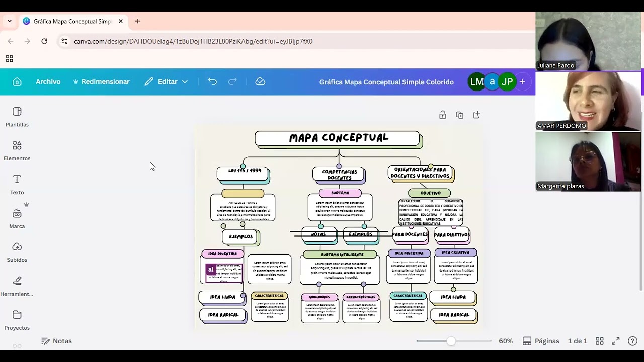The height and width of the screenshot is (362, 644).
Task: Check cloud save status icon
Action: click(x=260, y=81)
